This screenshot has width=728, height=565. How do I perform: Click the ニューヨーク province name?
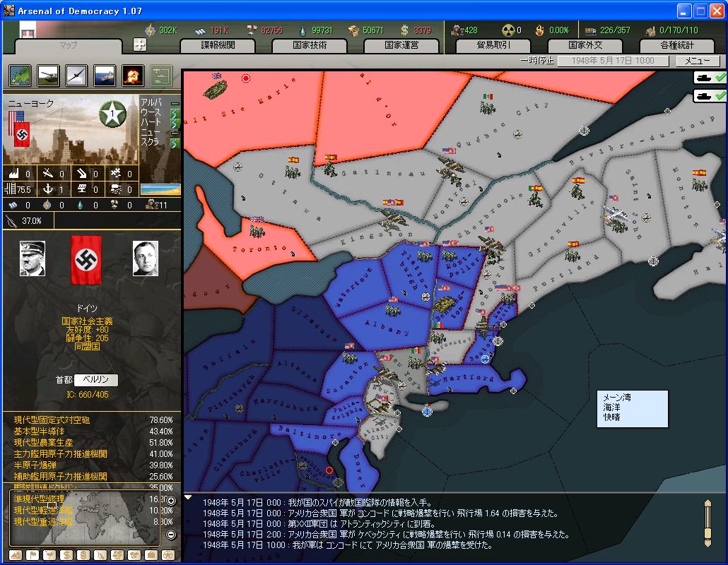click(30, 103)
